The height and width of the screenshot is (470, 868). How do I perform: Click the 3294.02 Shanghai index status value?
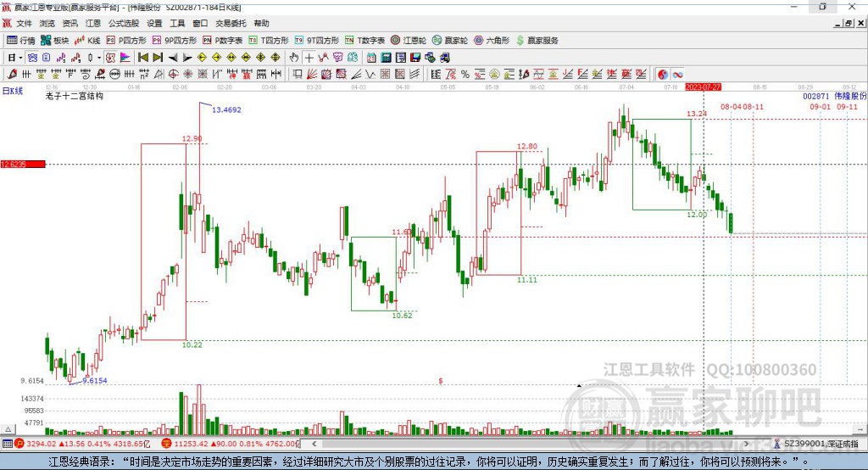click(x=41, y=444)
